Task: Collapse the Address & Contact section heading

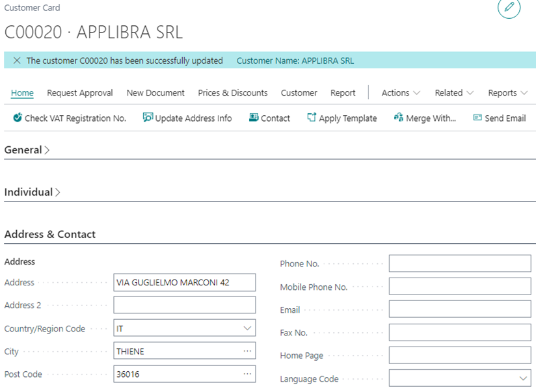Action: point(50,235)
